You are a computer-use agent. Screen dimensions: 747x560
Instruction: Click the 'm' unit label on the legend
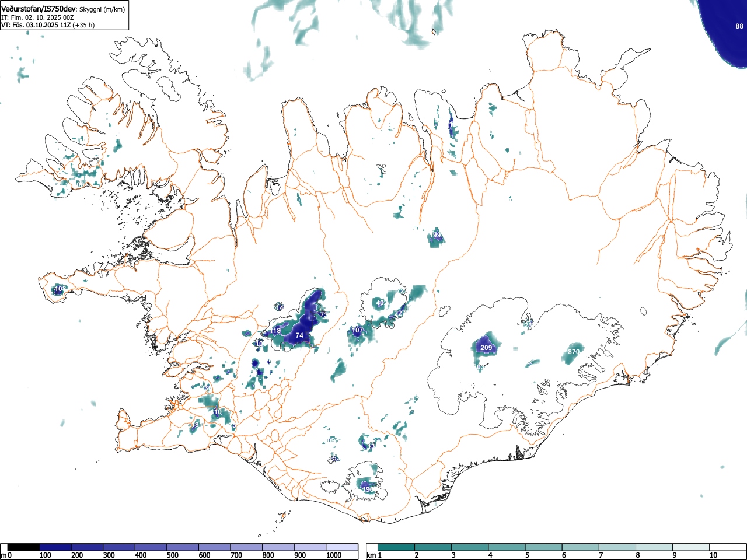point(4,555)
